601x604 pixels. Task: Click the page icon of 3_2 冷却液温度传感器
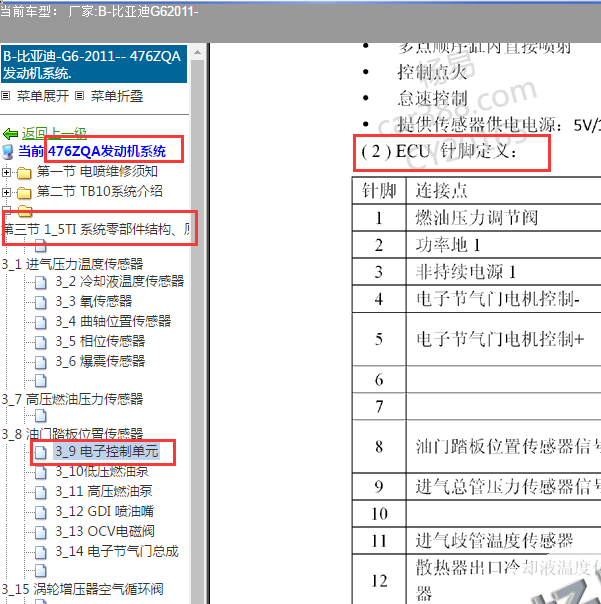pos(40,282)
